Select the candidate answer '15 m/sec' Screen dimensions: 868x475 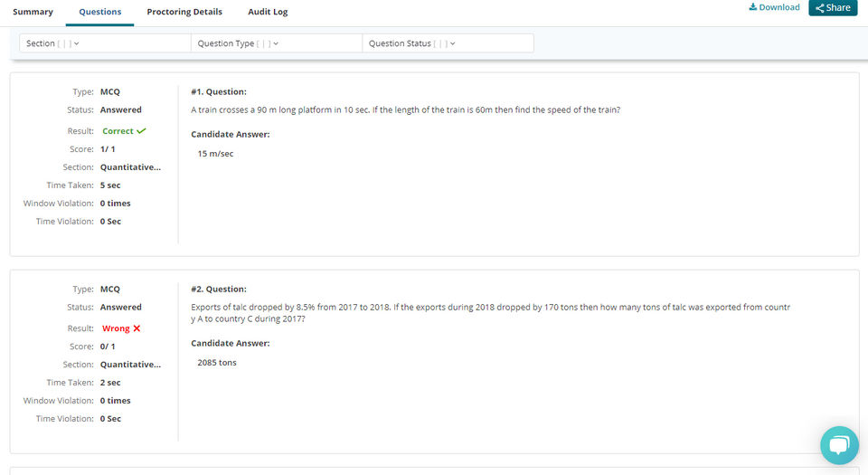(x=215, y=153)
